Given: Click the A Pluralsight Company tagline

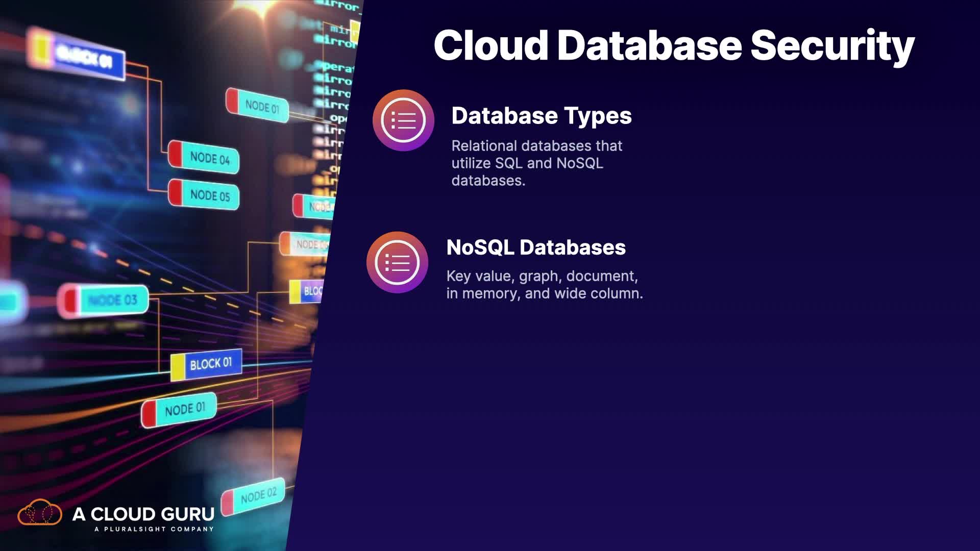Looking at the screenshot, I should click(x=154, y=529).
